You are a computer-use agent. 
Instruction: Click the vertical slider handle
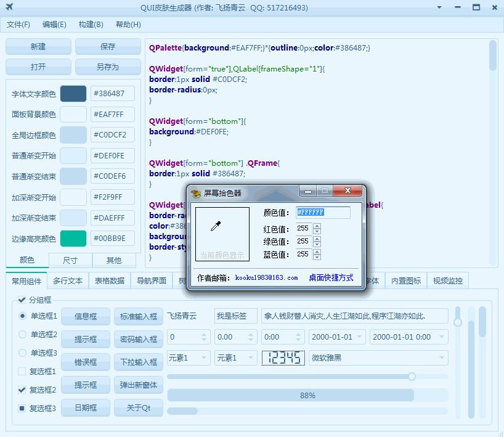point(458,322)
